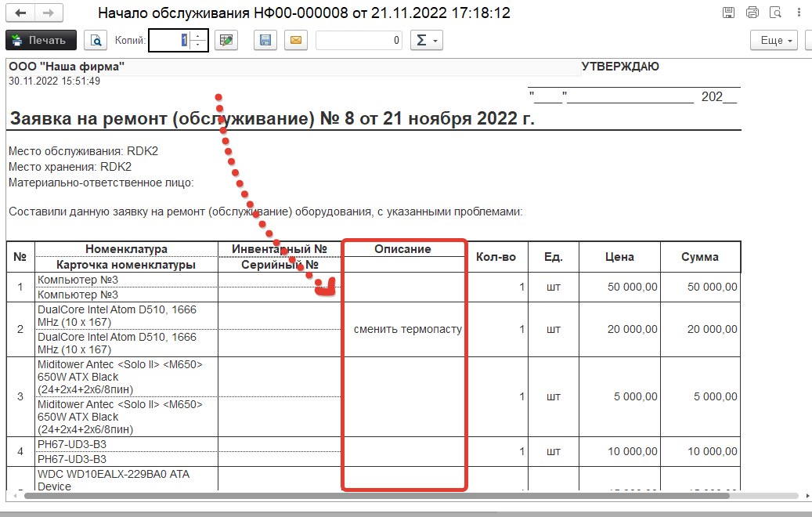Click the back navigation arrow
Viewport: 812px width, 517px height.
20,13
